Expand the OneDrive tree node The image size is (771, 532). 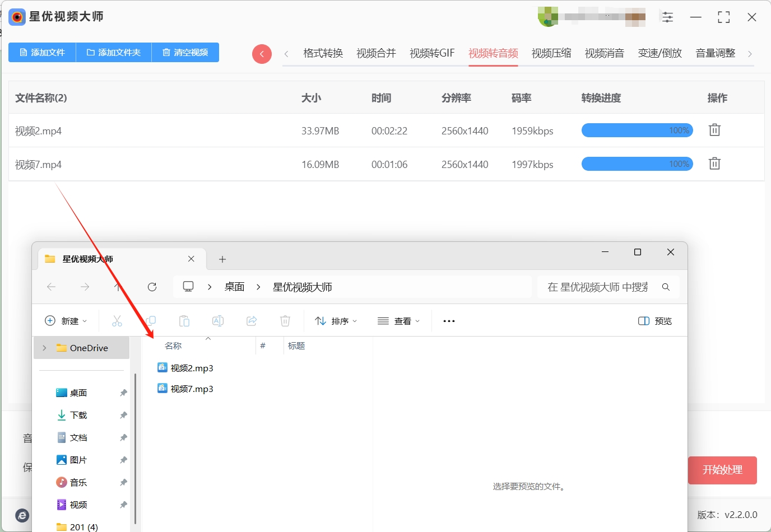[x=44, y=348]
